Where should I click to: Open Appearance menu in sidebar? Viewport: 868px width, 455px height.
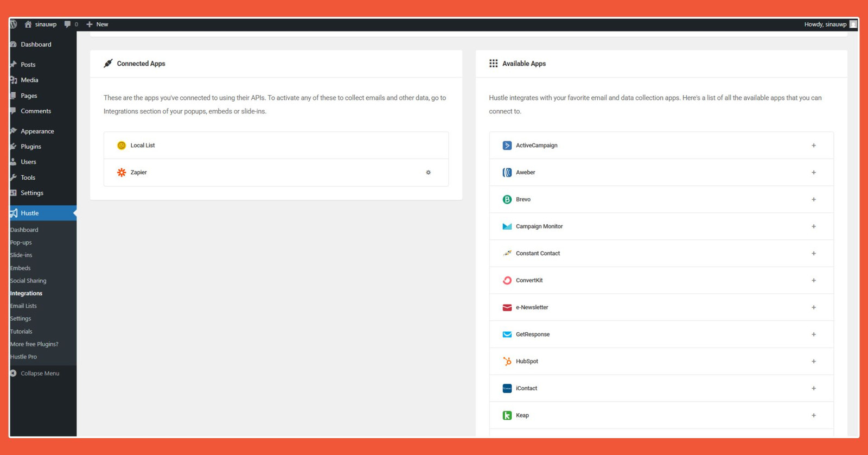37,131
